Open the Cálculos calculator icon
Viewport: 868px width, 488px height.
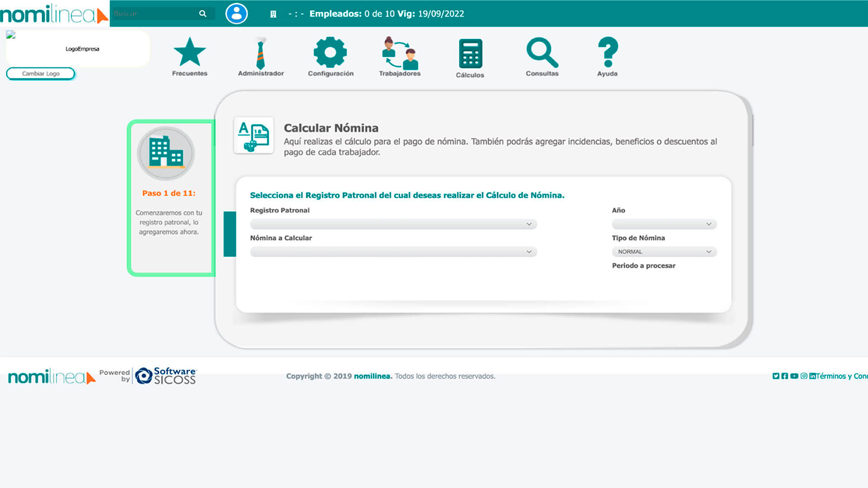point(470,54)
